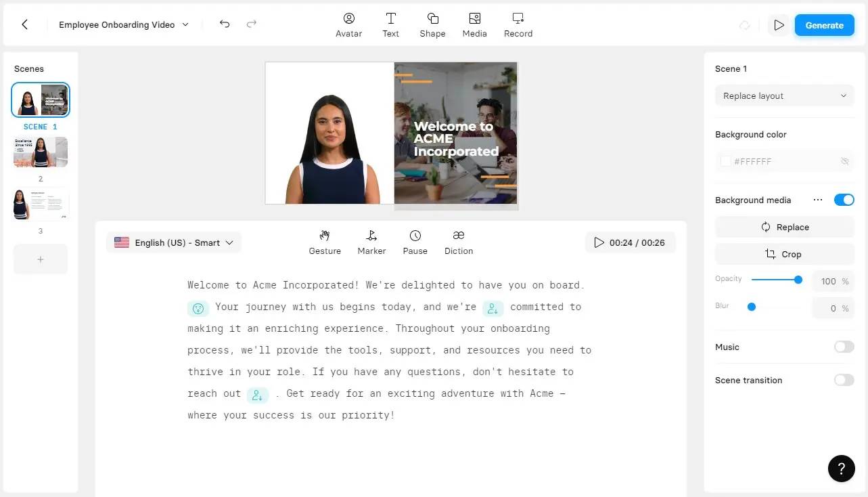The height and width of the screenshot is (497, 868).
Task: Add a Pause to the narration
Action: 415,242
